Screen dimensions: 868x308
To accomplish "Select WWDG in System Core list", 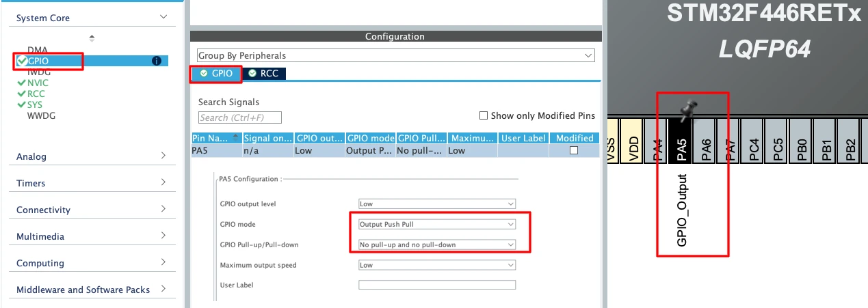I will pyautogui.click(x=41, y=115).
